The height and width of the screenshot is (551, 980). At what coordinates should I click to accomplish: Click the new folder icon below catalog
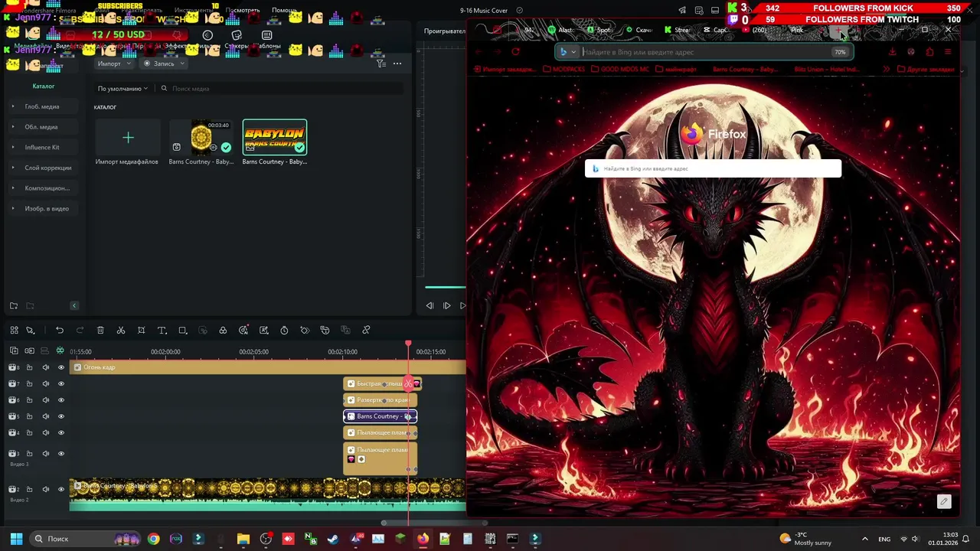coord(14,306)
